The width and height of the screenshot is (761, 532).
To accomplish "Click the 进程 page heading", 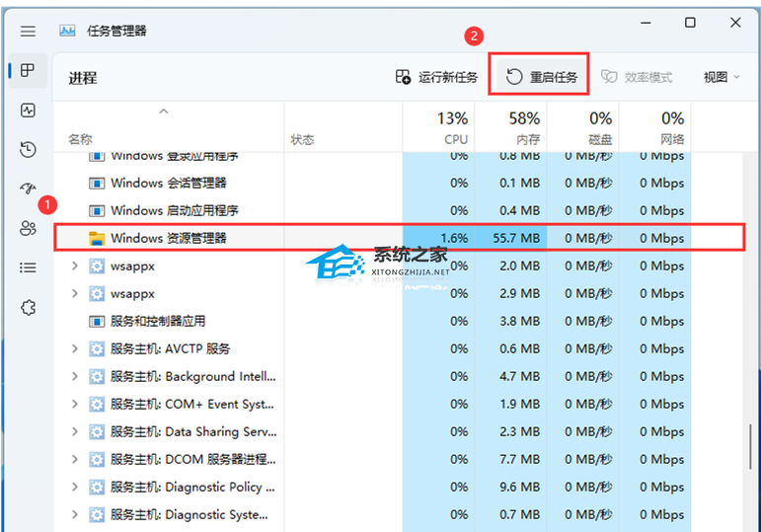I will click(83, 78).
